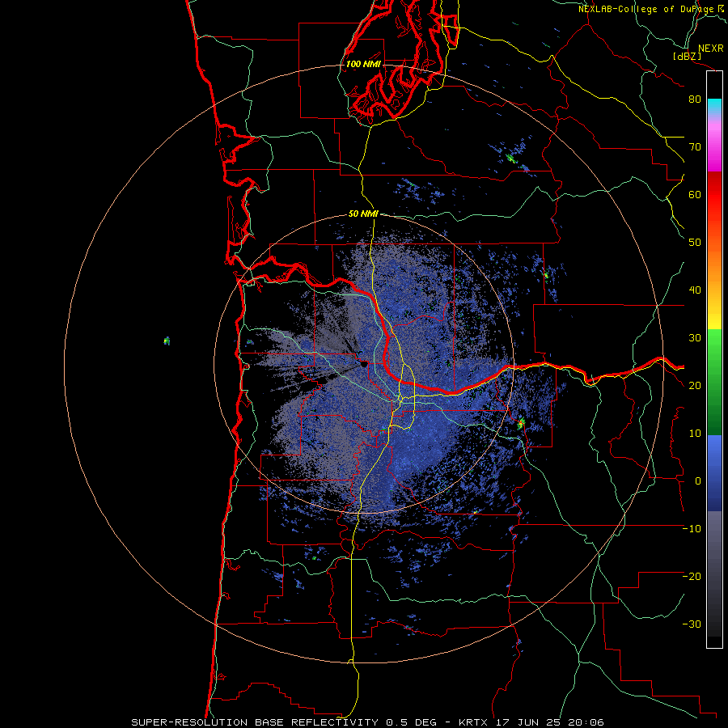Screen dimensions: 728x728
Task: Click the "[dBZ]" units label
Action: (687, 56)
